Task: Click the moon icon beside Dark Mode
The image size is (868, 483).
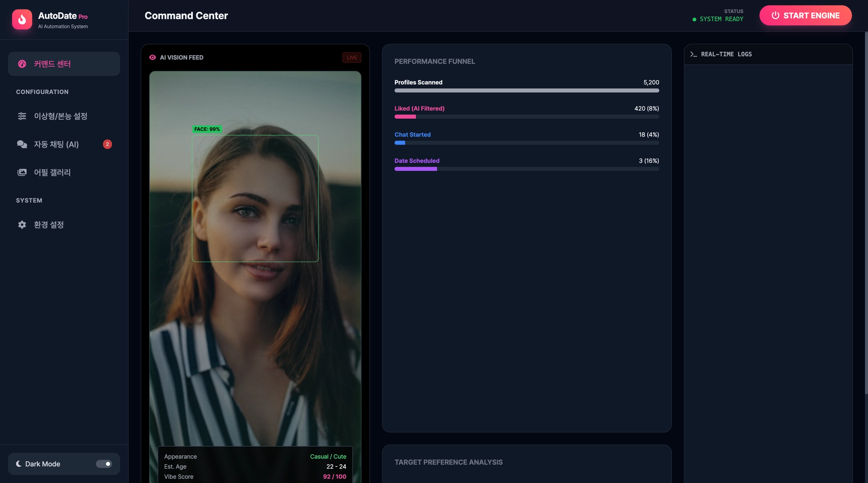Action: point(19,464)
